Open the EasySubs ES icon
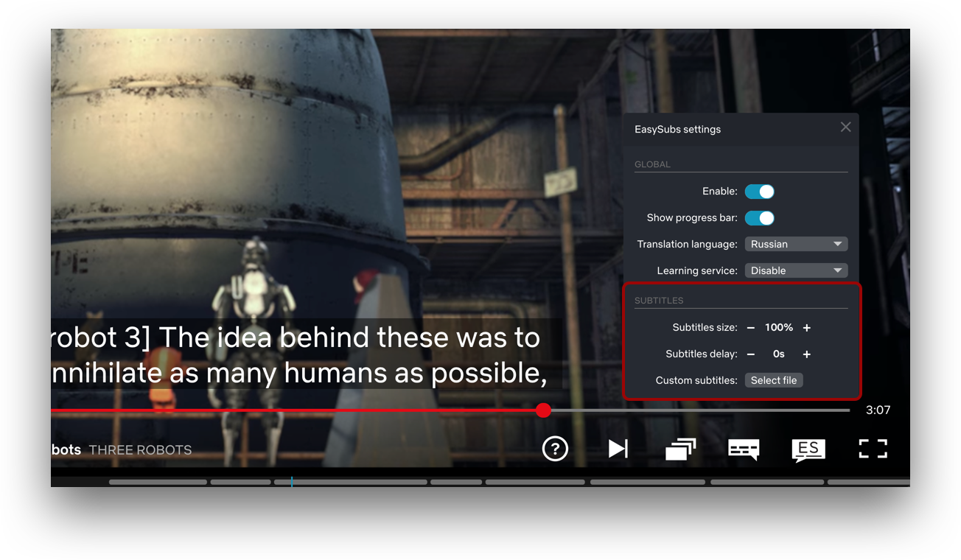 pyautogui.click(x=808, y=449)
